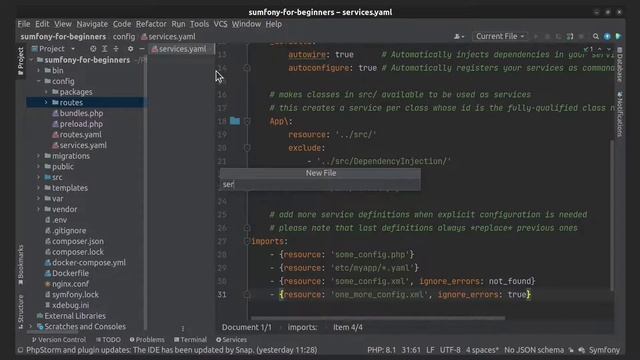The width and height of the screenshot is (640, 360).
Task: Open the File menu
Action: 24,24
